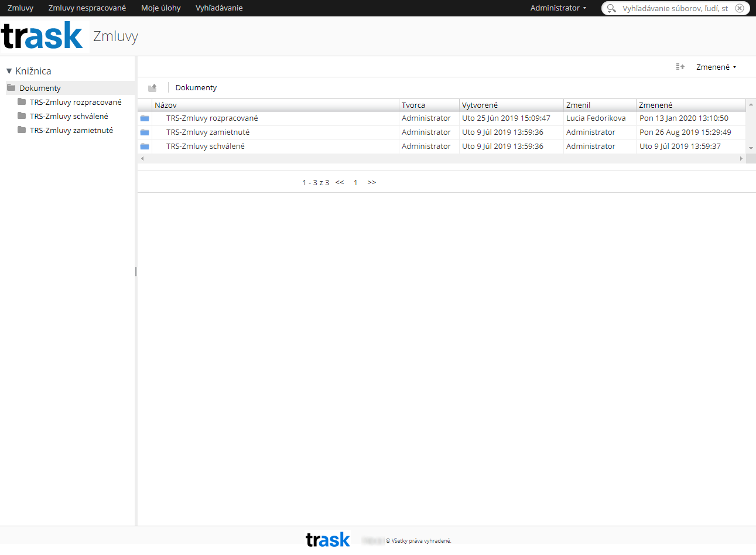Viewport: 756px width, 555px height.
Task: Select page 1 in pagination
Action: click(355, 182)
